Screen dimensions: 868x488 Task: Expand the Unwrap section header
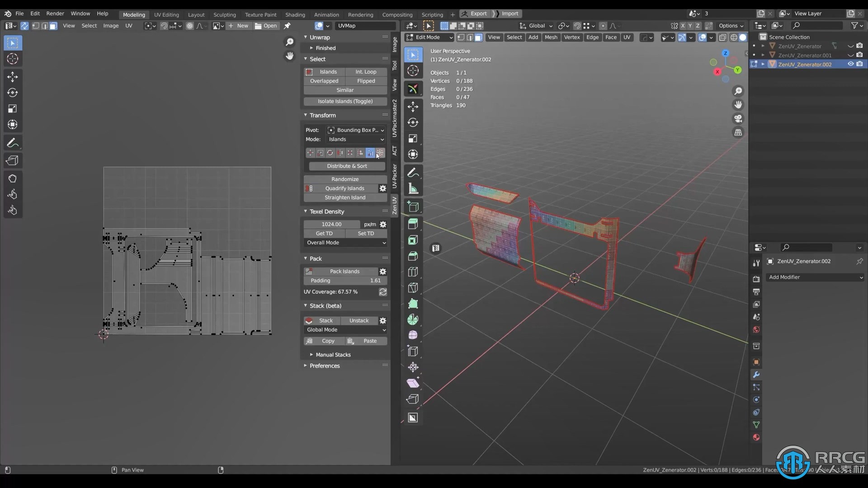[320, 37]
